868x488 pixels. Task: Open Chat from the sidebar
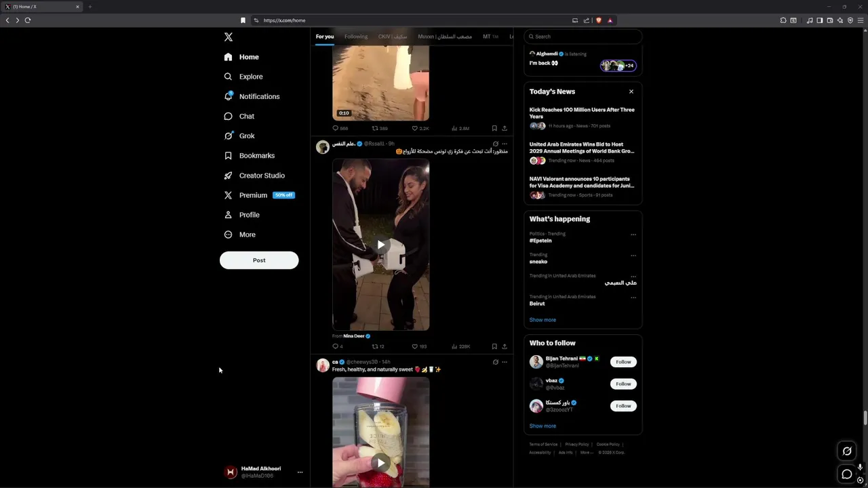(x=239, y=116)
